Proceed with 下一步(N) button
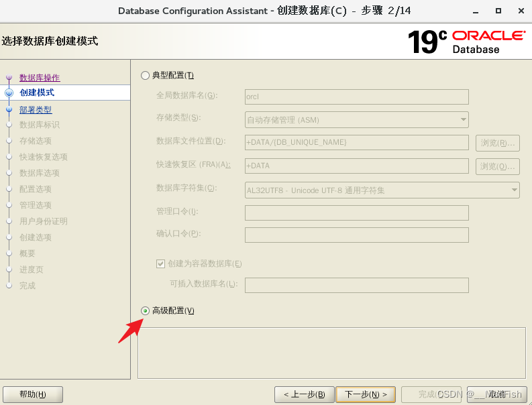532x405 pixels. pyautogui.click(x=366, y=394)
